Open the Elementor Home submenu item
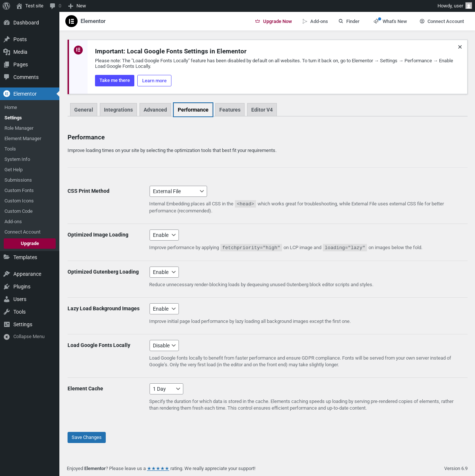Image resolution: width=475 pixels, height=476 pixels. point(11,108)
